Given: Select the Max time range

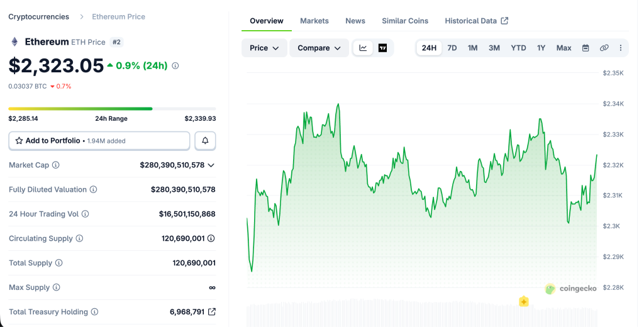Looking at the screenshot, I should point(563,48).
